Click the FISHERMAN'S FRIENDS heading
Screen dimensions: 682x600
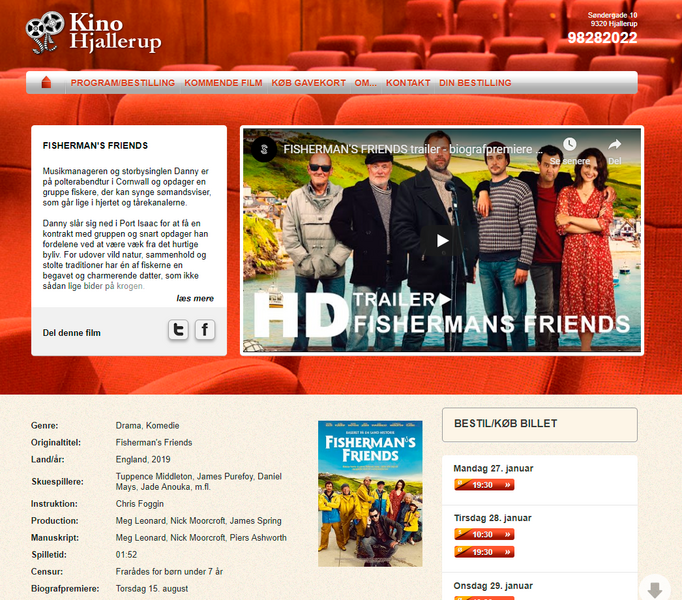click(x=95, y=146)
